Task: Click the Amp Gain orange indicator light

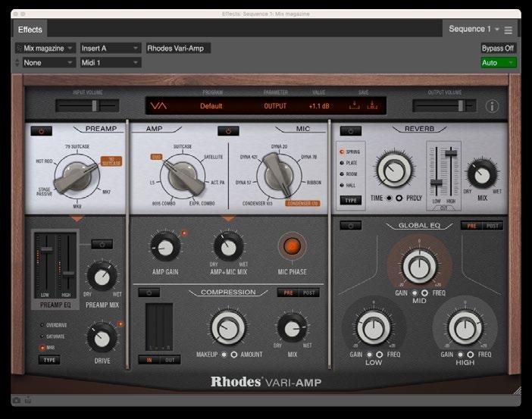Action: point(184,233)
